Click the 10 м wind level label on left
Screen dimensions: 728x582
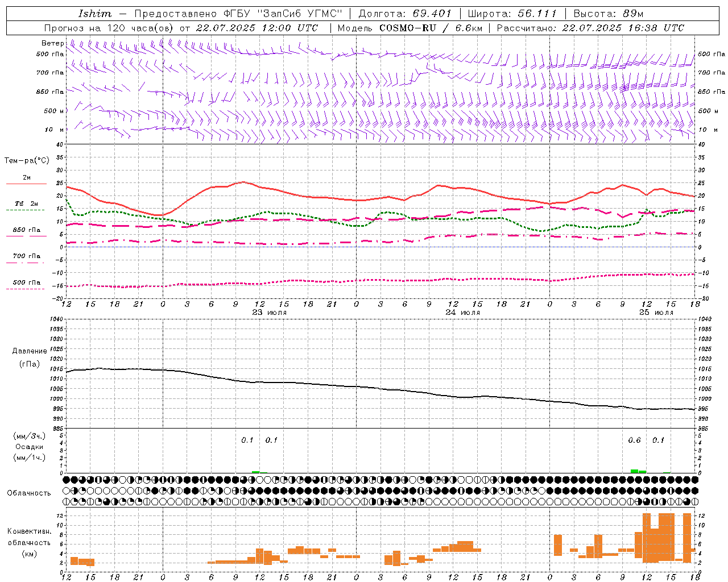(54, 130)
